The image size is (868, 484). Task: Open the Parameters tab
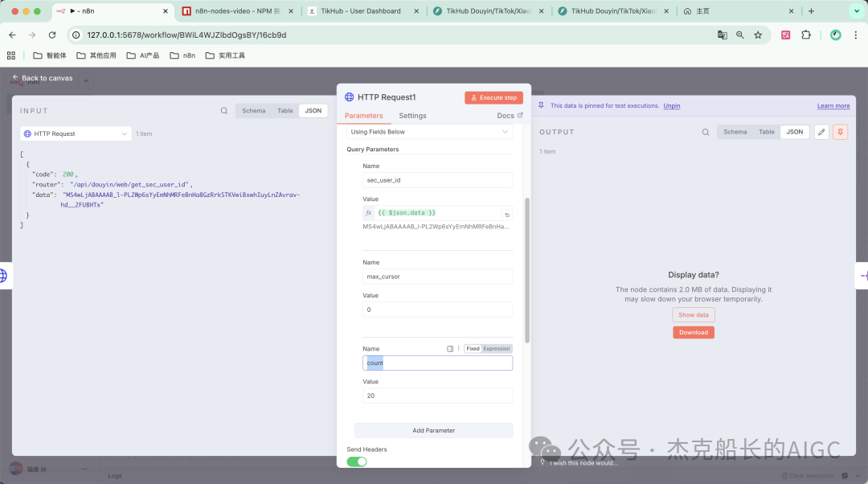click(364, 116)
